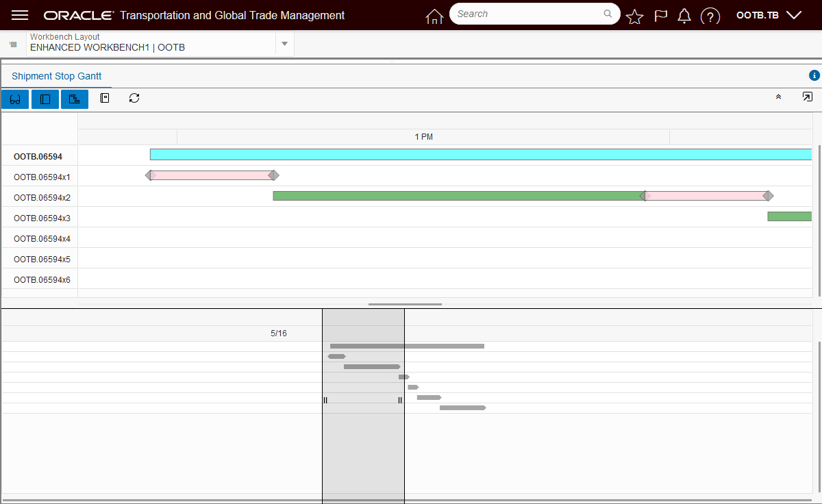Open Favorites star icon
This screenshot has height=504, width=822.
click(x=635, y=16)
